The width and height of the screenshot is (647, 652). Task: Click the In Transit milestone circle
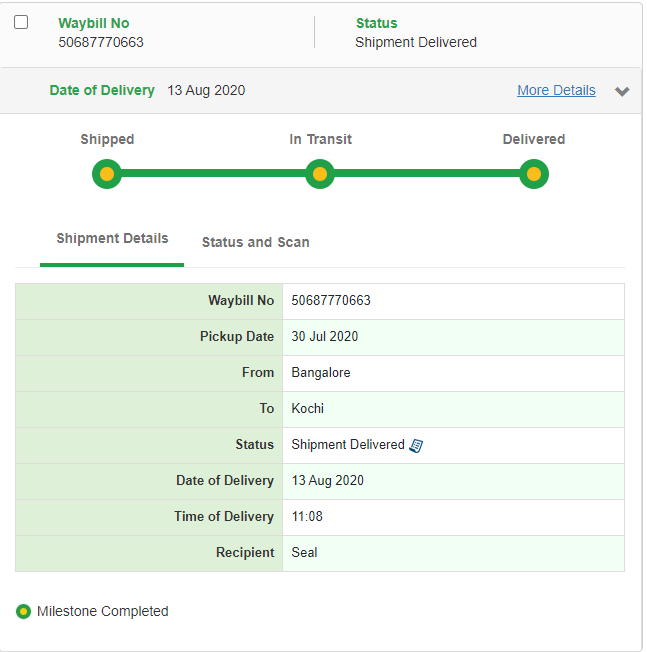(x=320, y=174)
